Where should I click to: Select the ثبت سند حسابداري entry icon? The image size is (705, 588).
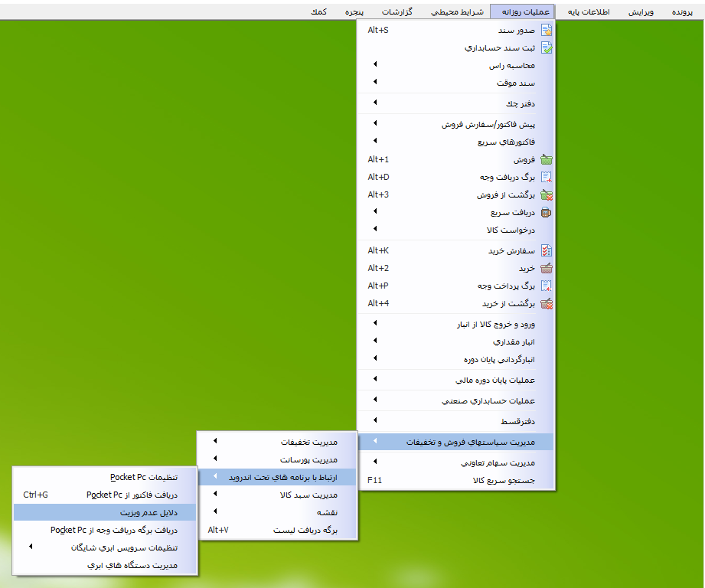pyautogui.click(x=547, y=47)
